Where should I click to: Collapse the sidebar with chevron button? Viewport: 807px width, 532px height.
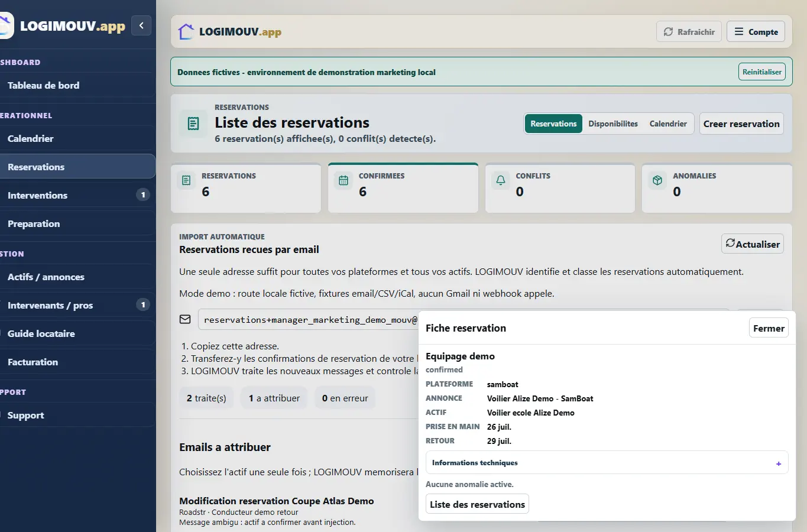(141, 25)
